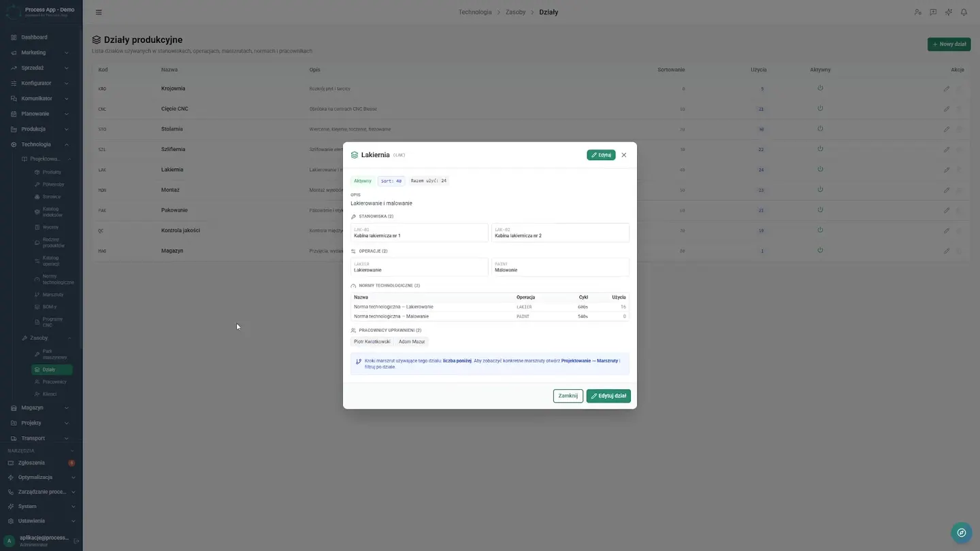Follow the Projektowanie → Marszruty link in dialog
The width and height of the screenshot is (980, 551).
pyautogui.click(x=589, y=361)
